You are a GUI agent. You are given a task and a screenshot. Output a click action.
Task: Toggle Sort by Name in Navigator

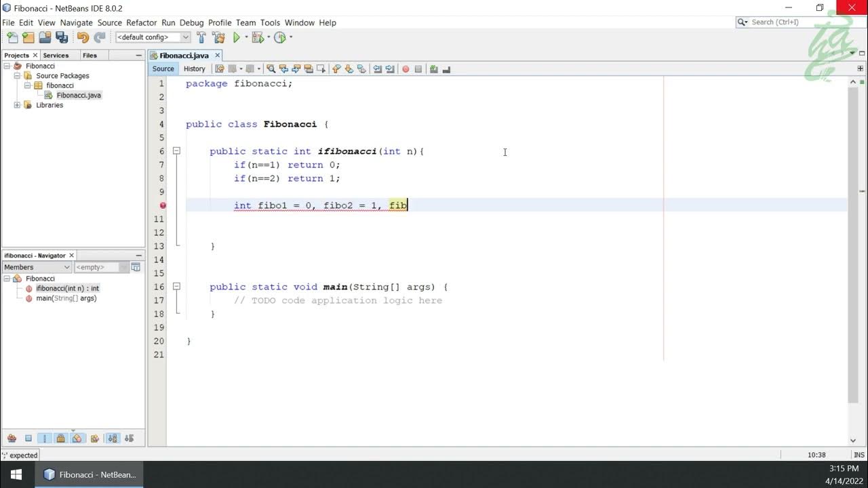coord(113,439)
